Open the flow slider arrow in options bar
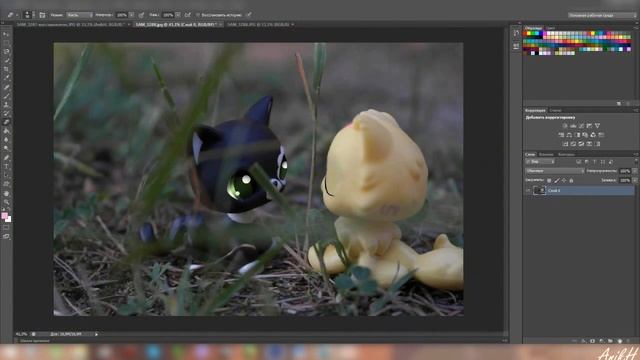Viewport: 640px width, 360px height. (x=178, y=15)
